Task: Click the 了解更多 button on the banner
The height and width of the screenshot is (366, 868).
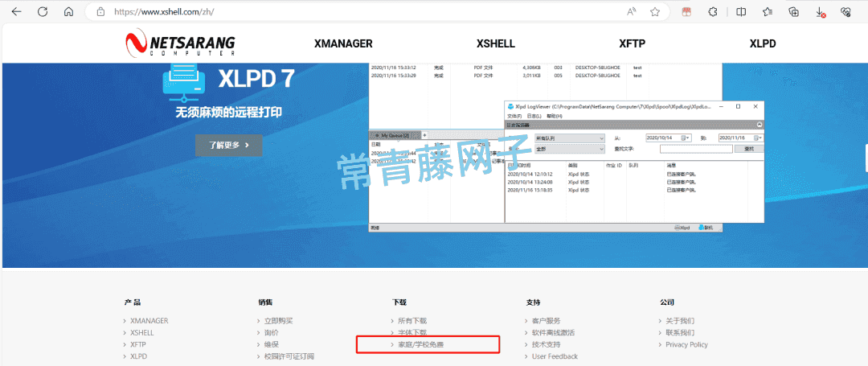Action: (228, 145)
